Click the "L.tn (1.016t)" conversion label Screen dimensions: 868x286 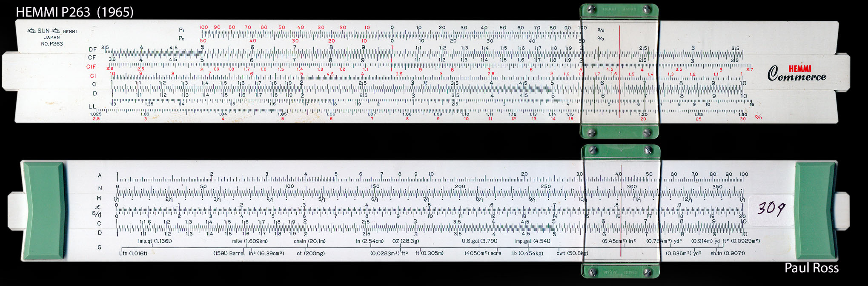pos(133,254)
